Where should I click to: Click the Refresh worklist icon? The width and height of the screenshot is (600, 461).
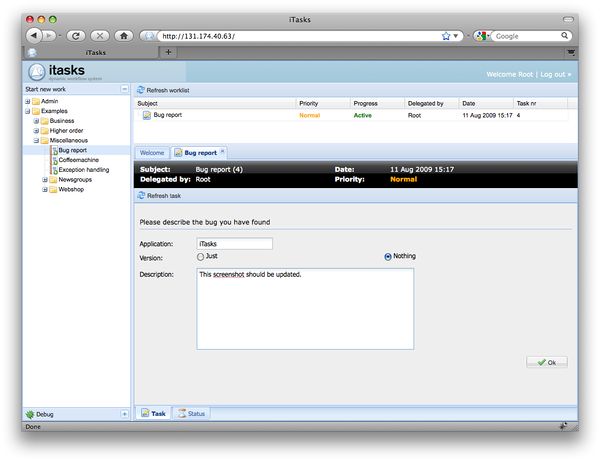[141, 90]
